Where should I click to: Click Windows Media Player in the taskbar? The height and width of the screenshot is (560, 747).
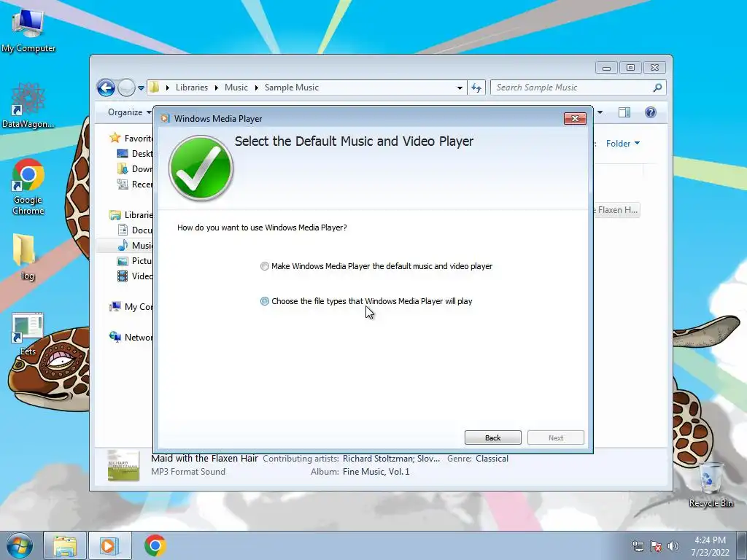109,545
